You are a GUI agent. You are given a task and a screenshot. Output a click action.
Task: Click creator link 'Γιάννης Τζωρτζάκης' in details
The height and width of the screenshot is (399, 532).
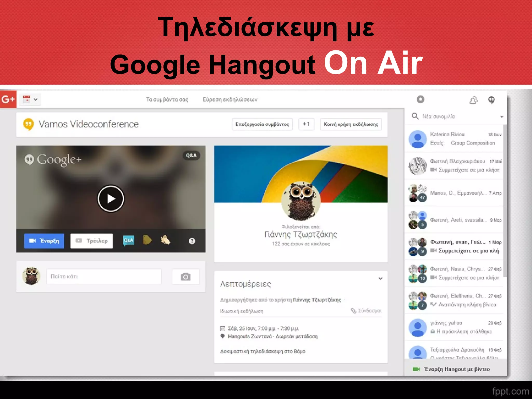(x=317, y=300)
